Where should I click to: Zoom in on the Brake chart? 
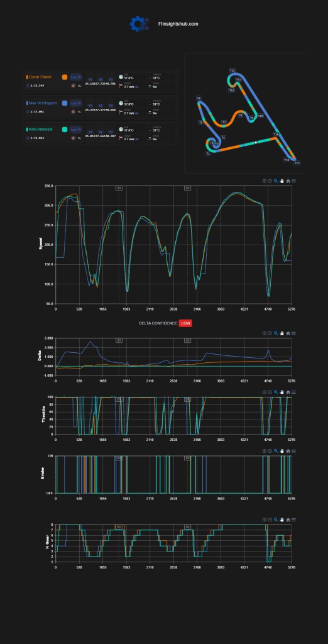click(265, 451)
